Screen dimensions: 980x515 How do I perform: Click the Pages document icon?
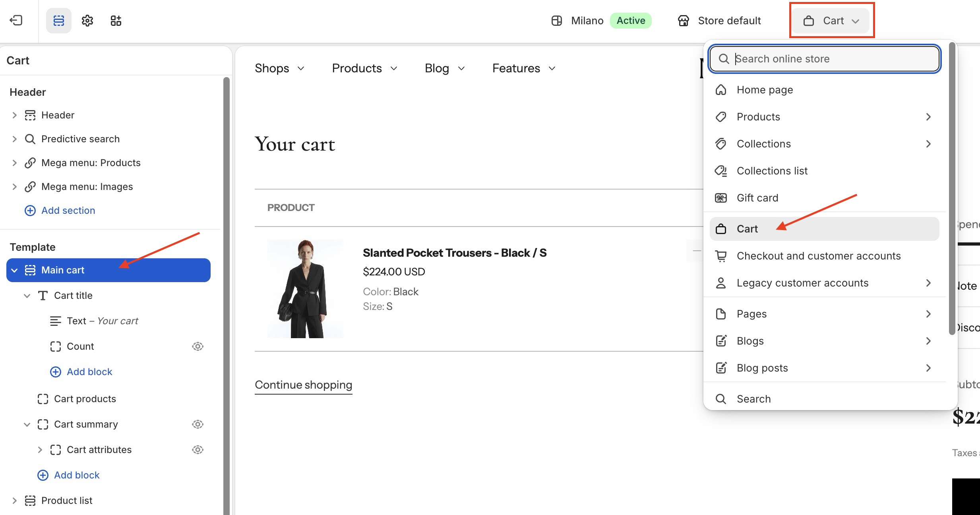click(721, 314)
